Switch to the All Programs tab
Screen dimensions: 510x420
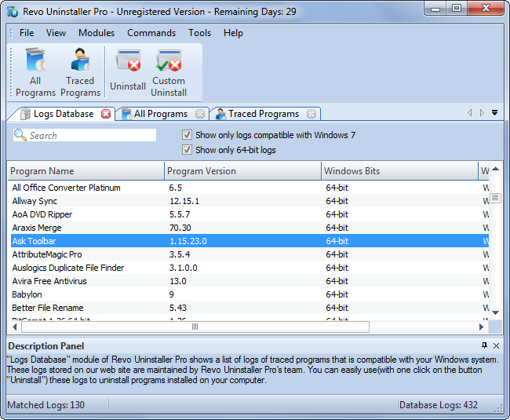tap(160, 114)
